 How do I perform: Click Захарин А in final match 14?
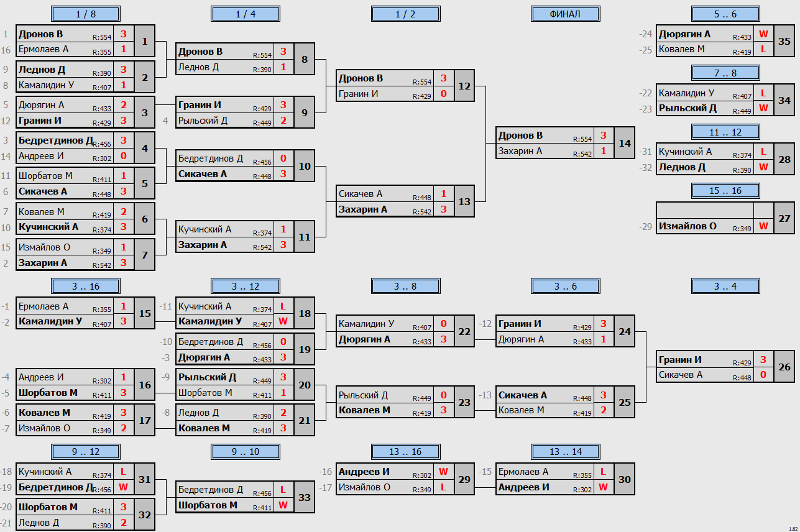point(521,151)
